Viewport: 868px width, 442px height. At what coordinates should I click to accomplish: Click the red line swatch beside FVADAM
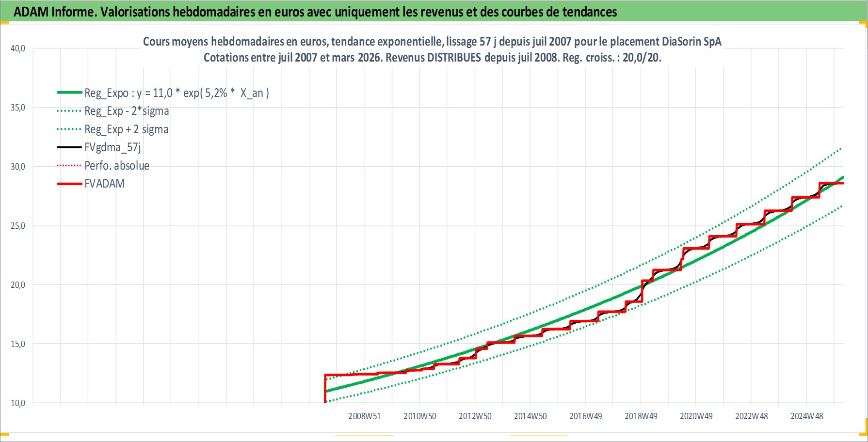click(69, 184)
